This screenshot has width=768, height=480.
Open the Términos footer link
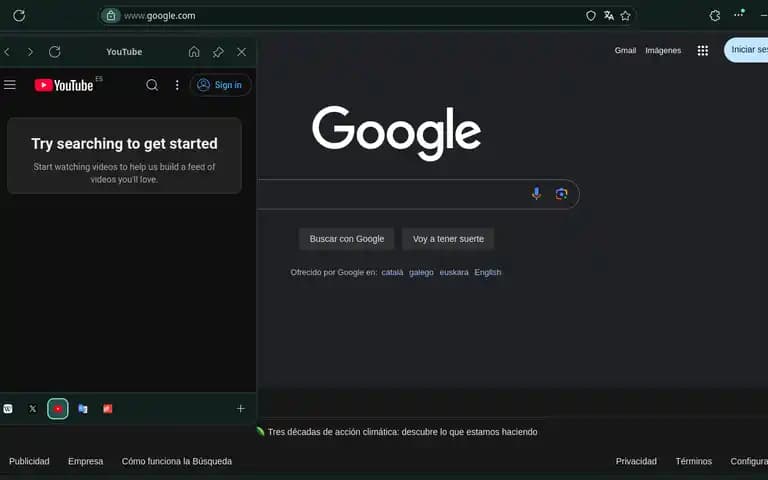pos(694,461)
